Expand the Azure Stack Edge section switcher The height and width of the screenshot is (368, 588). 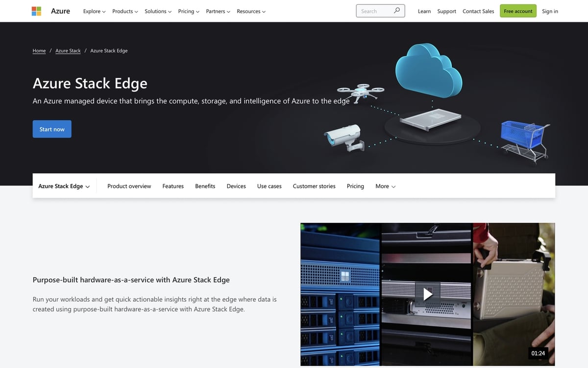tap(64, 186)
